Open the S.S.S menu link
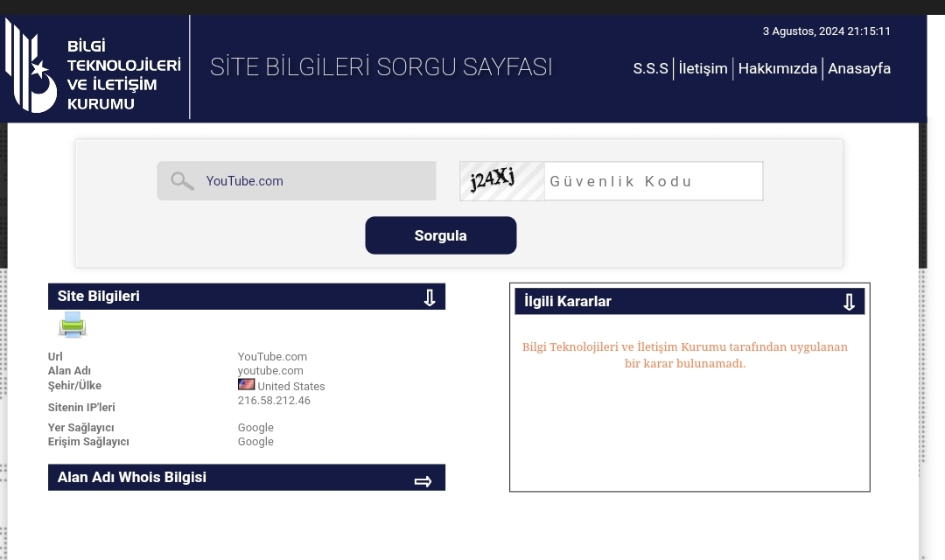Image resolution: width=945 pixels, height=560 pixels. (650, 69)
